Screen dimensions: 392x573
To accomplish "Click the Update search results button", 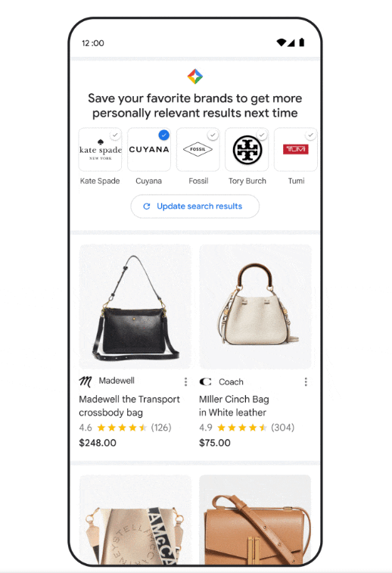I will click(x=195, y=207).
